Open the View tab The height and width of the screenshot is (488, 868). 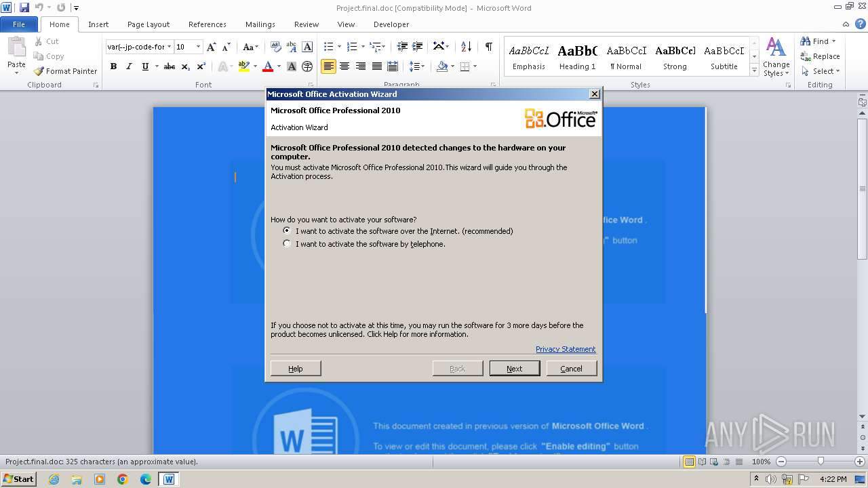346,24
